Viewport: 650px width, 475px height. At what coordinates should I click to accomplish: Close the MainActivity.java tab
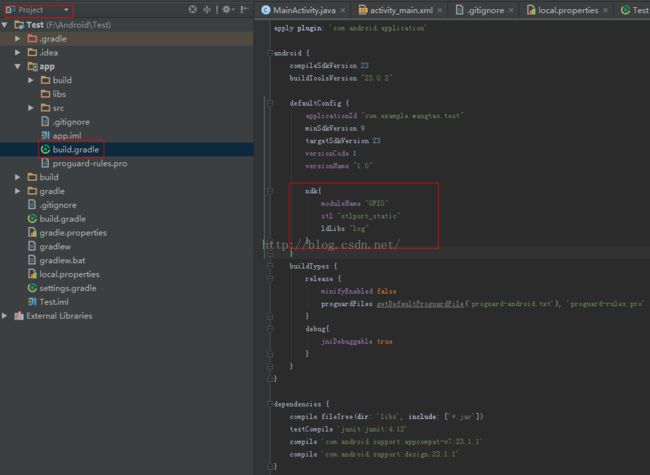click(x=343, y=10)
